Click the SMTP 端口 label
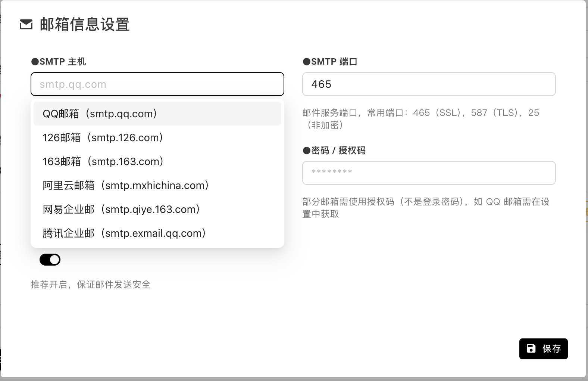 point(330,62)
